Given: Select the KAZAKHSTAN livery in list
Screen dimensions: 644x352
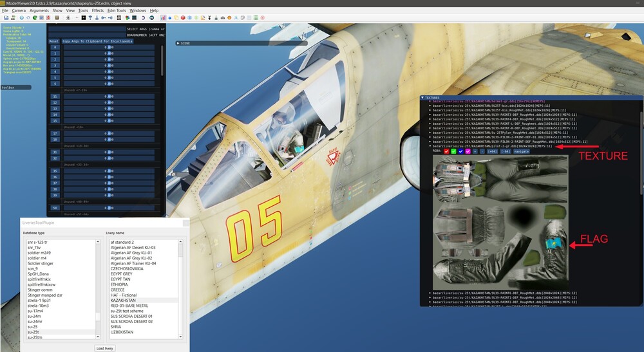Looking at the screenshot, I should [122, 301].
